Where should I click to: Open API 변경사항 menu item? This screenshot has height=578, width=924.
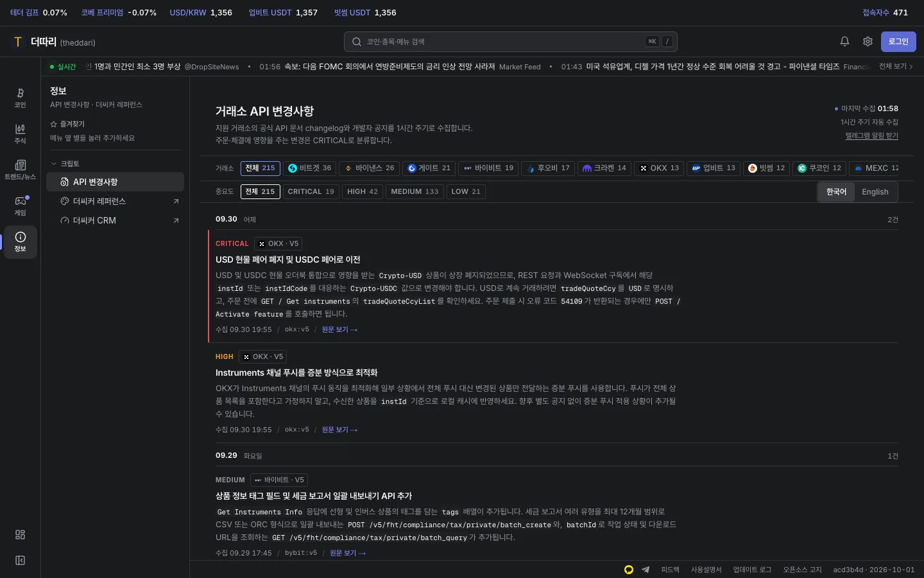[115, 182]
